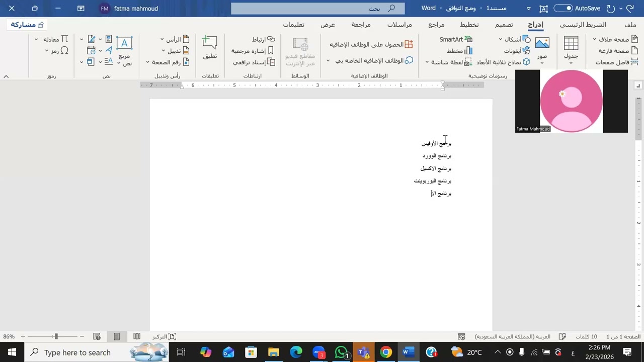This screenshot has height=362, width=644.
Task: Insert a رمز symbol
Action: pos(59,51)
